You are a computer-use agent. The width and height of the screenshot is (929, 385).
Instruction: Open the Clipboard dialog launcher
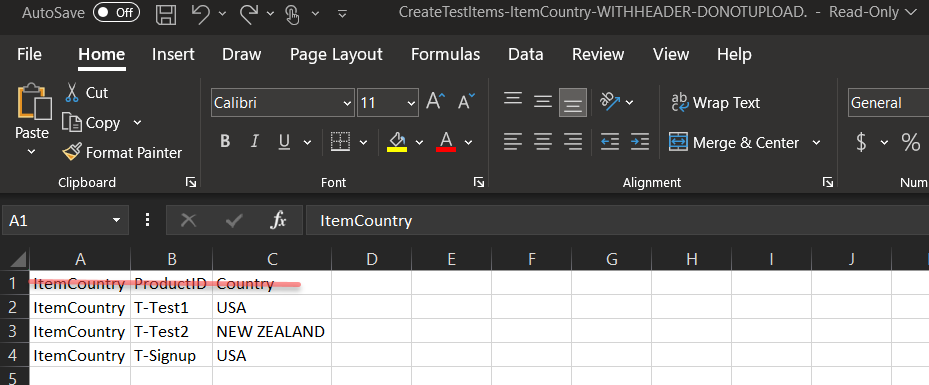click(191, 182)
